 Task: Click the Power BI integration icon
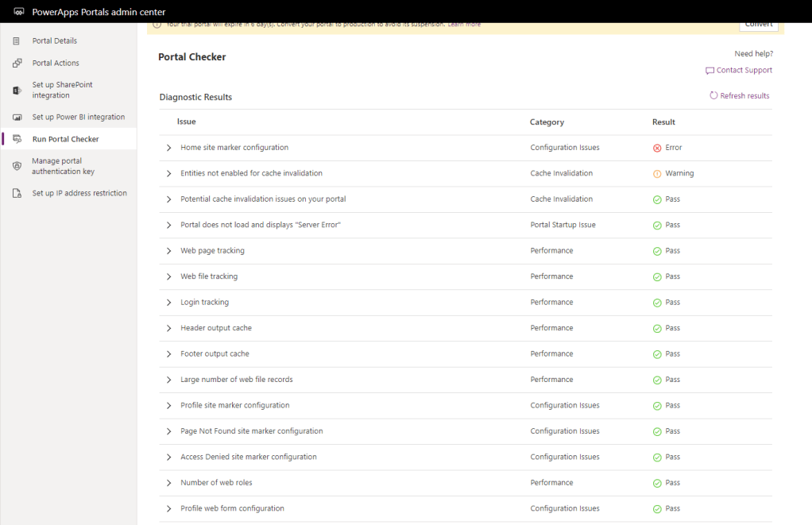click(17, 117)
